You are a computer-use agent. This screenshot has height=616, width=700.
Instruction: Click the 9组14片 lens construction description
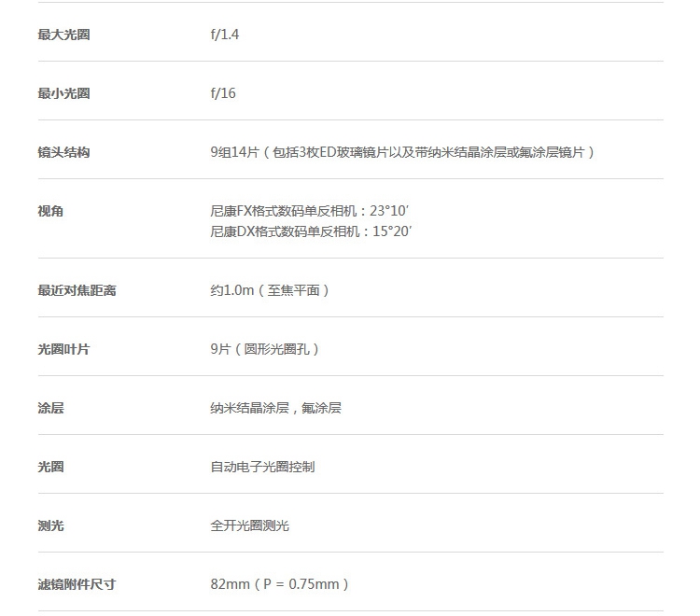tap(402, 152)
